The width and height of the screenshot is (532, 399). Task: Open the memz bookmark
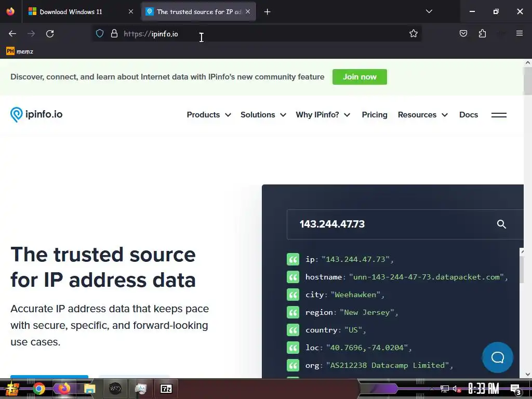[20, 51]
